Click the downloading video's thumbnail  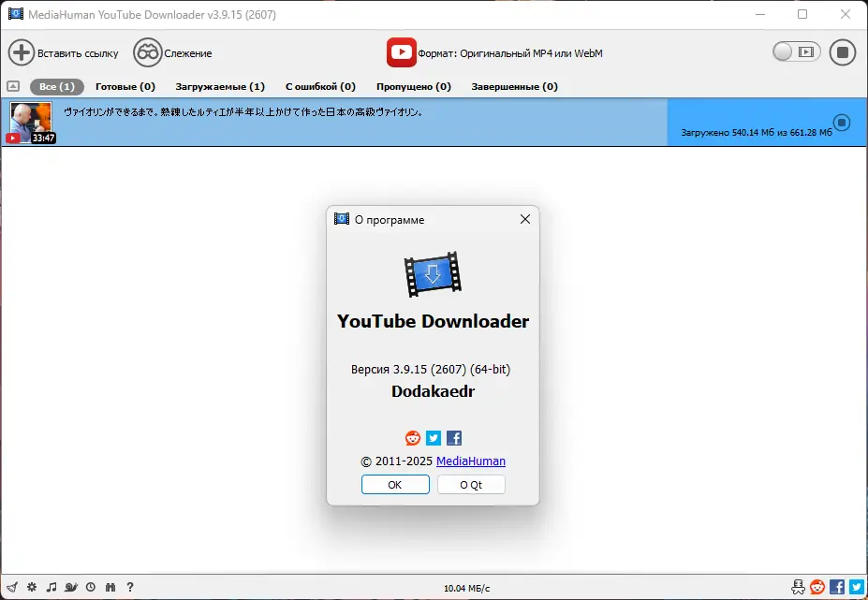(30, 122)
